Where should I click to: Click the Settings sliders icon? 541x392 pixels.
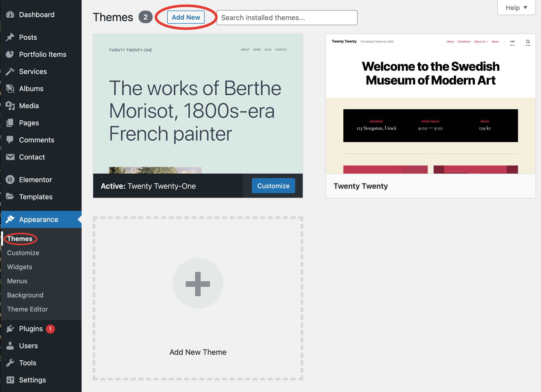[x=10, y=380]
